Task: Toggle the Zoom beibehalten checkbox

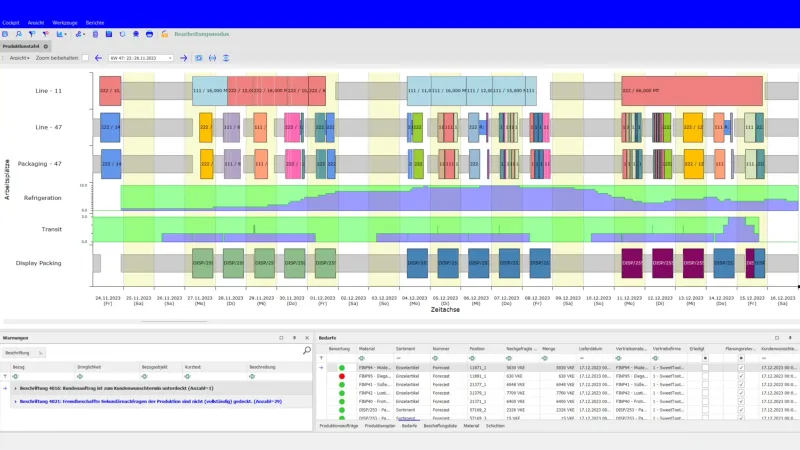Action: pyautogui.click(x=86, y=58)
